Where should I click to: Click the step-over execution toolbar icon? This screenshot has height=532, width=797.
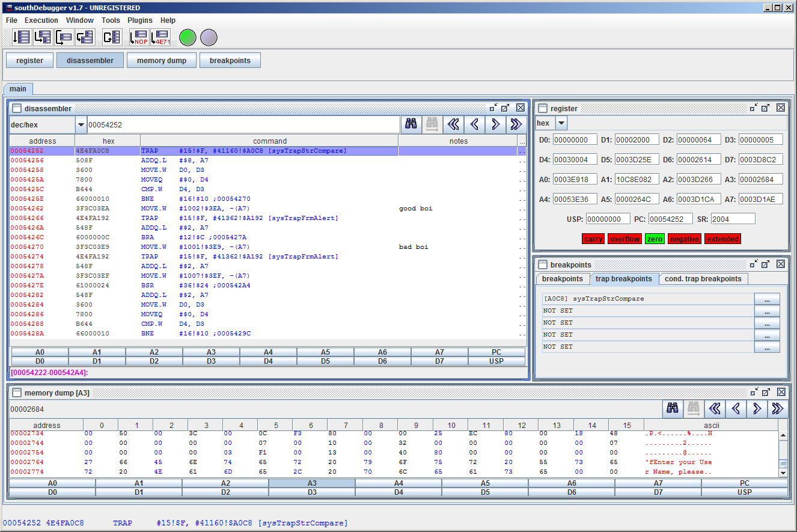[64, 37]
